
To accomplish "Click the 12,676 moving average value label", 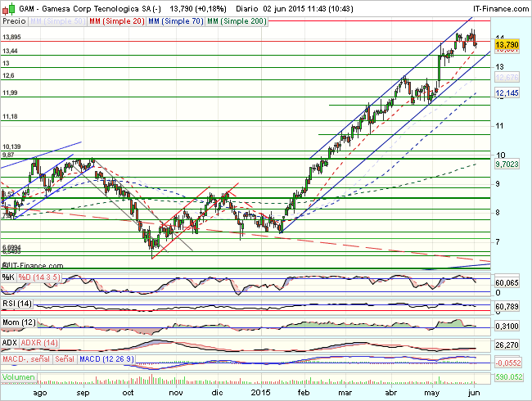I will pyautogui.click(x=507, y=78).
